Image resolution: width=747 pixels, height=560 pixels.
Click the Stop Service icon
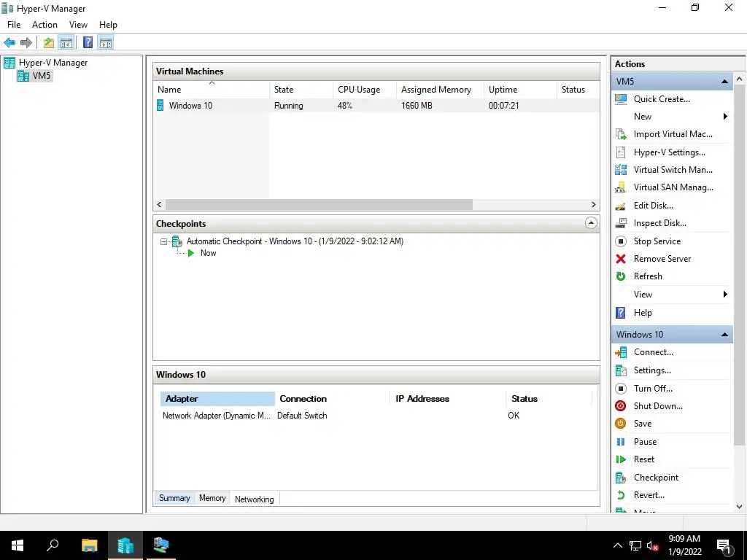(x=621, y=241)
